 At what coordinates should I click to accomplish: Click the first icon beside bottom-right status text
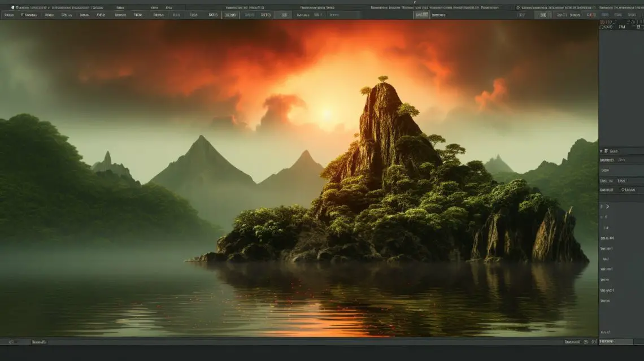tap(586, 342)
